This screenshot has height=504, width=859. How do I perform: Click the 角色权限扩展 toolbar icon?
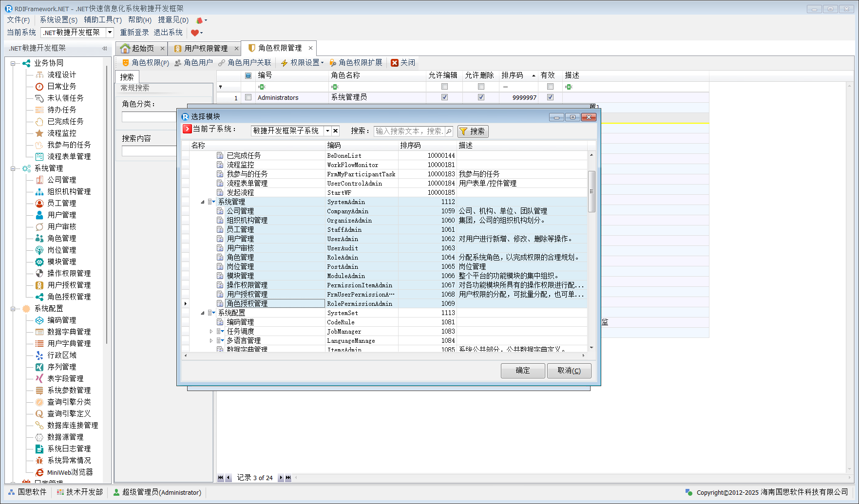click(x=333, y=63)
